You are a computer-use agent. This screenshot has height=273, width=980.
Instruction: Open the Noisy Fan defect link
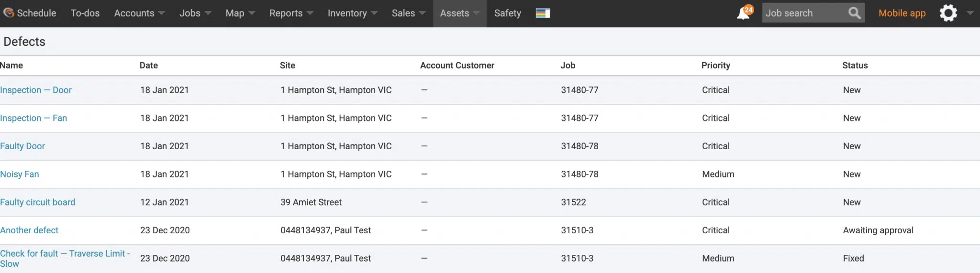coord(20,174)
